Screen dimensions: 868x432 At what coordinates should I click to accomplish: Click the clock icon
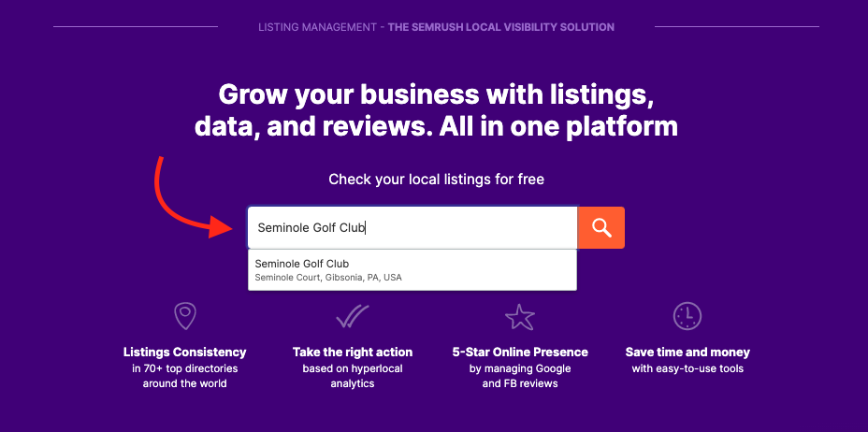(x=687, y=316)
